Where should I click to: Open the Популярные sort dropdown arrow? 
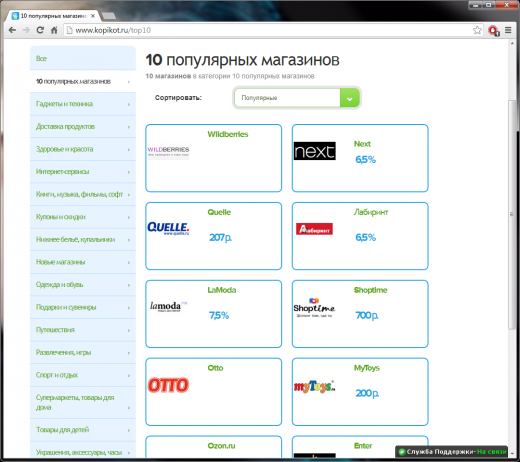point(350,98)
